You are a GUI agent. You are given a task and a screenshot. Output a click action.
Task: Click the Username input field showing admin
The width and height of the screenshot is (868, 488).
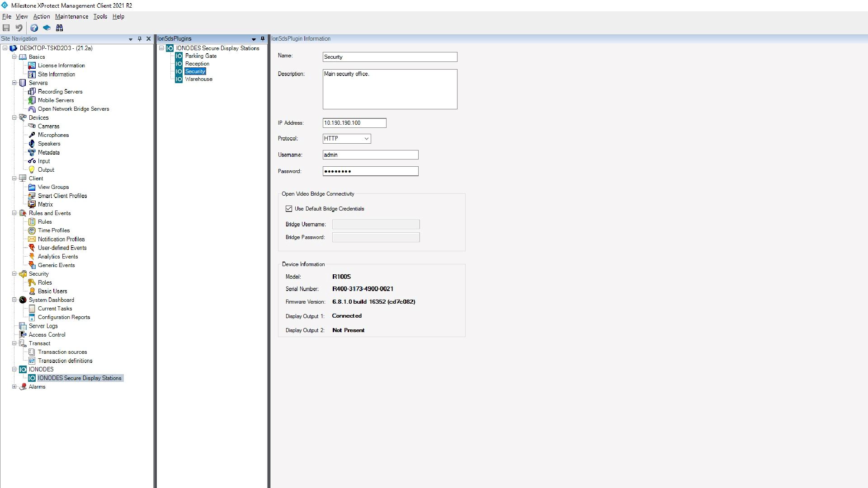370,155
